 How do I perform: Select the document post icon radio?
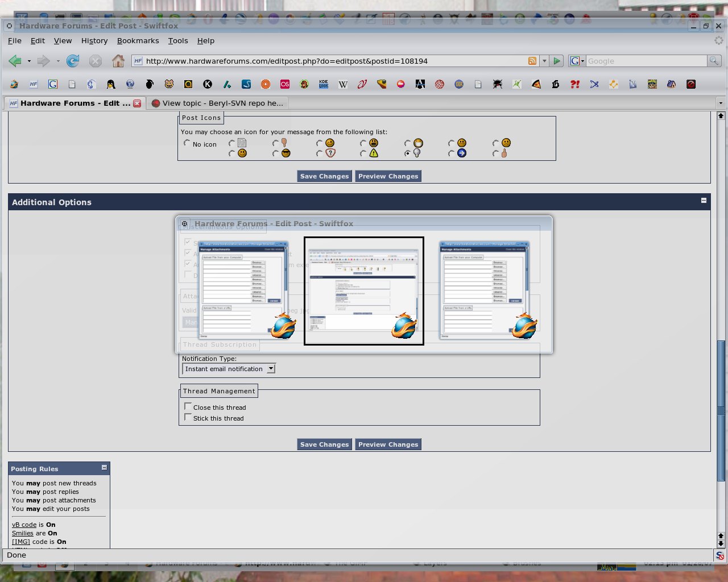pyautogui.click(x=231, y=143)
